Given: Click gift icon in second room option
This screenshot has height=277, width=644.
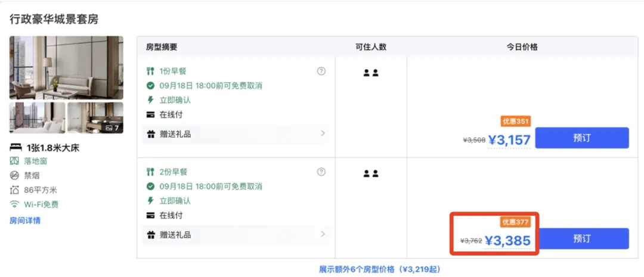Looking at the screenshot, I should pyautogui.click(x=151, y=235).
